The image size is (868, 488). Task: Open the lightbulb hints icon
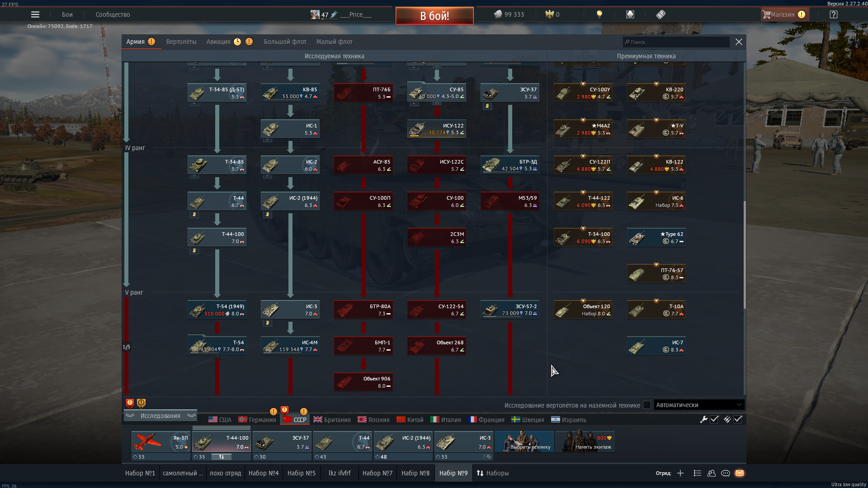tap(599, 14)
